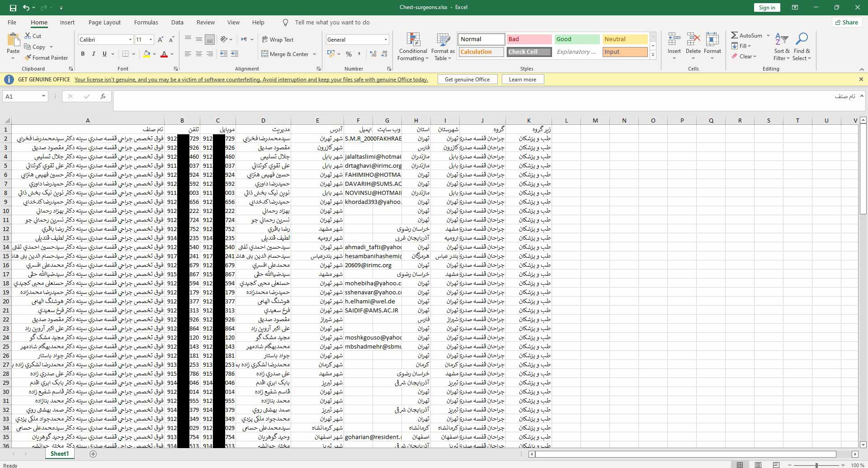Click the Format Painter brush icon
This screenshot has width=868, height=468.
point(28,58)
